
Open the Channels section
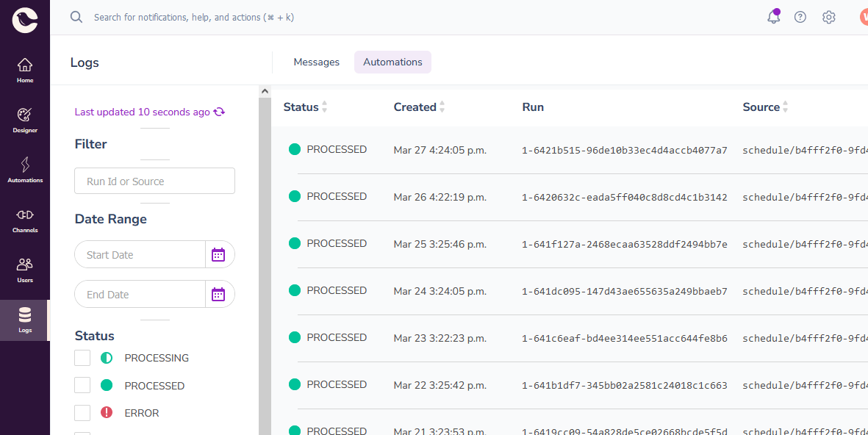point(25,220)
